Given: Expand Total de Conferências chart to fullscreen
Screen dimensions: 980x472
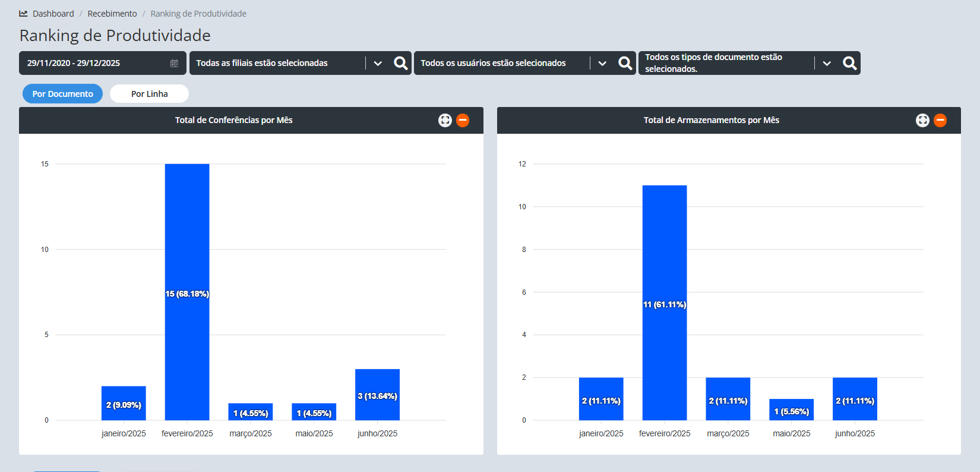Looking at the screenshot, I should pyautogui.click(x=445, y=120).
